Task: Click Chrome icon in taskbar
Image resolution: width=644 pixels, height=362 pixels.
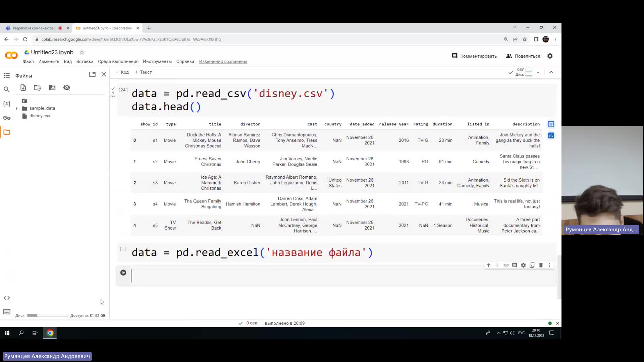Action: [x=50, y=333]
